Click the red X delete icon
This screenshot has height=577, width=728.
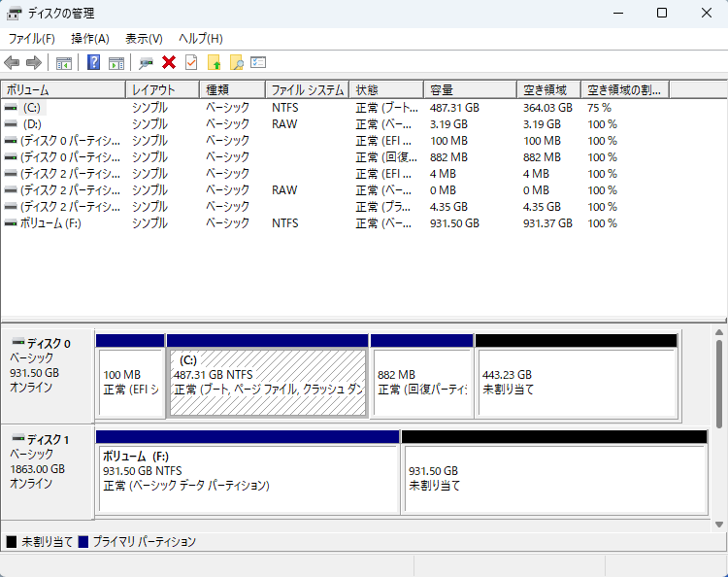click(169, 62)
